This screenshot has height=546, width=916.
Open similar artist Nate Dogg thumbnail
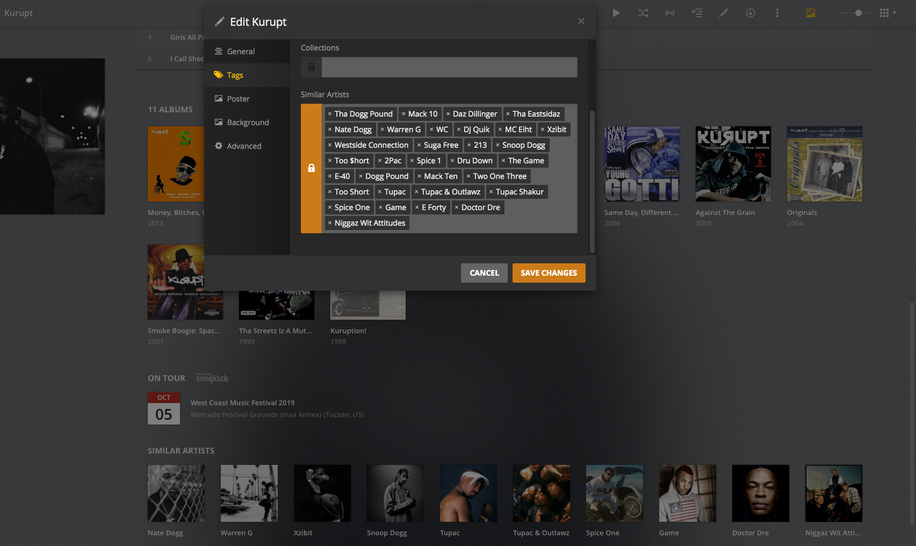pyautogui.click(x=176, y=493)
